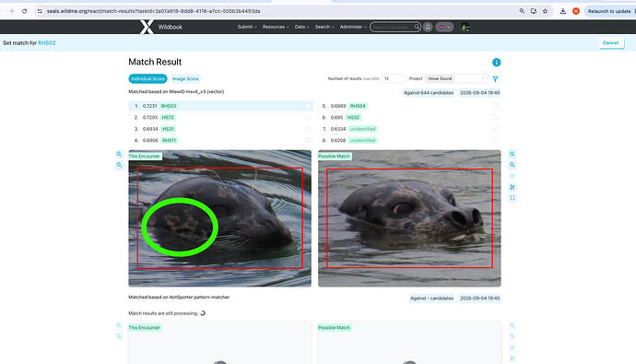Screen dimensions: 636x364
Task: Check the box for match HS32
Action: (495, 118)
